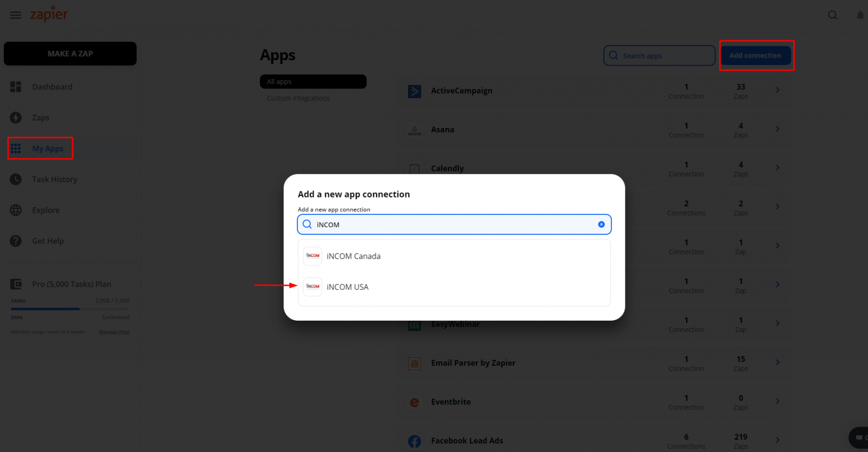Open the hamburger menu next to Zapier logo
The height and width of the screenshot is (452, 868).
point(16,15)
